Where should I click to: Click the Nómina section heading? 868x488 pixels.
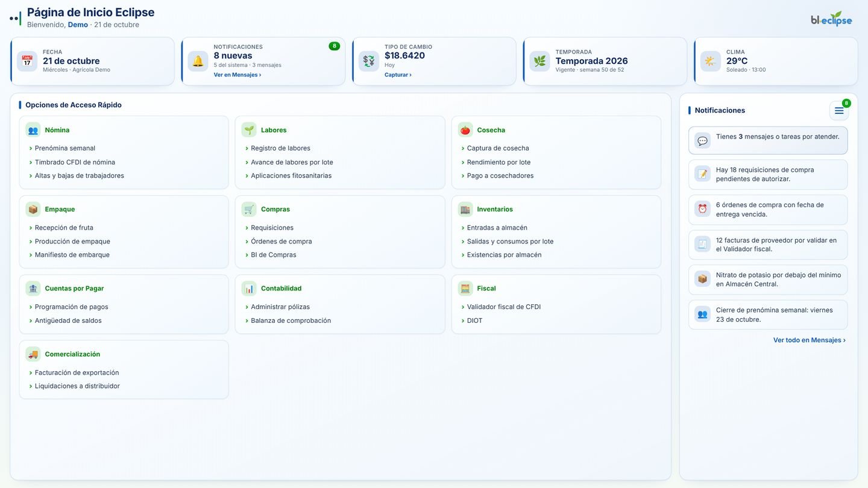tap(57, 130)
